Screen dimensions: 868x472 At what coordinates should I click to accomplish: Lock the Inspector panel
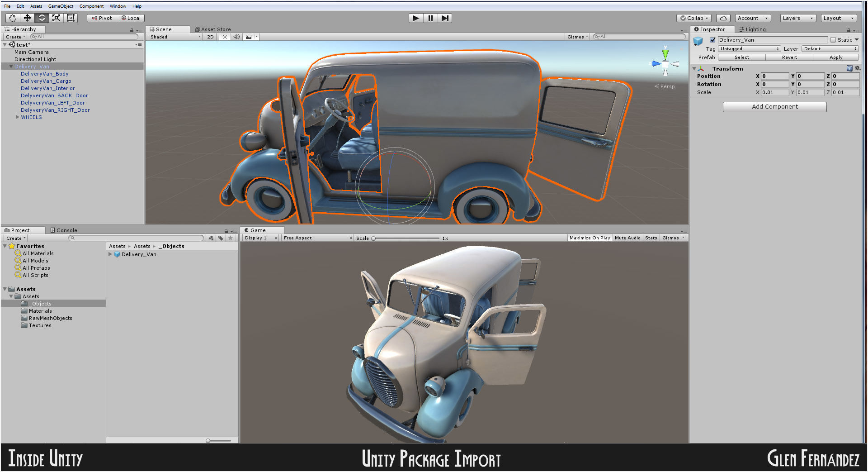pos(849,30)
